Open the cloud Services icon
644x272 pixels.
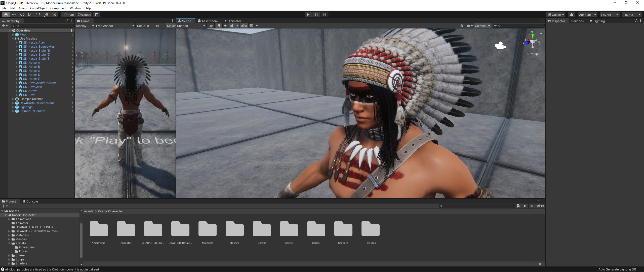[572, 15]
